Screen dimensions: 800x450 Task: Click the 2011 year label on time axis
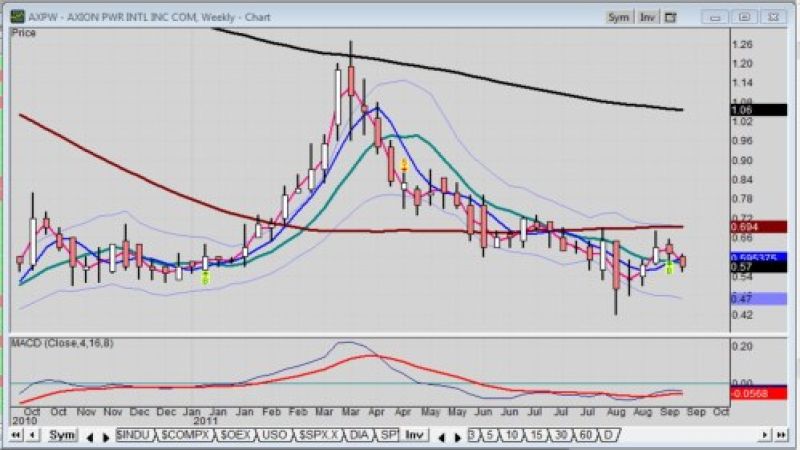coord(205,421)
